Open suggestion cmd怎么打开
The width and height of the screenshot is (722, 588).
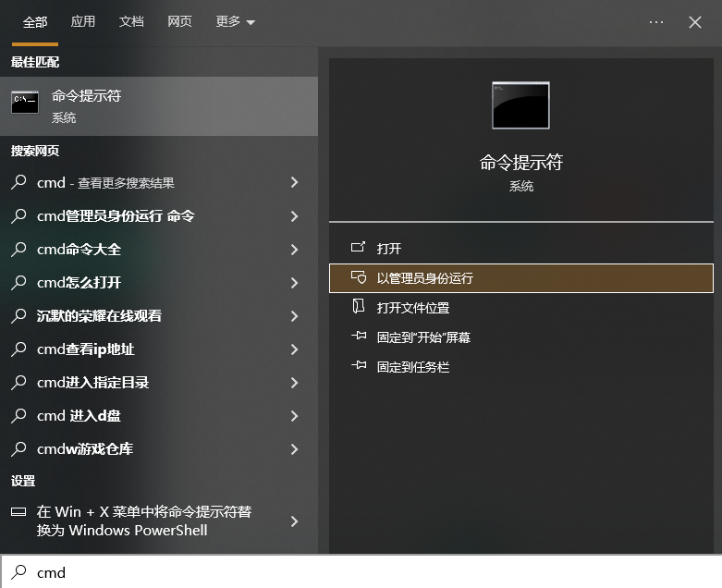159,283
